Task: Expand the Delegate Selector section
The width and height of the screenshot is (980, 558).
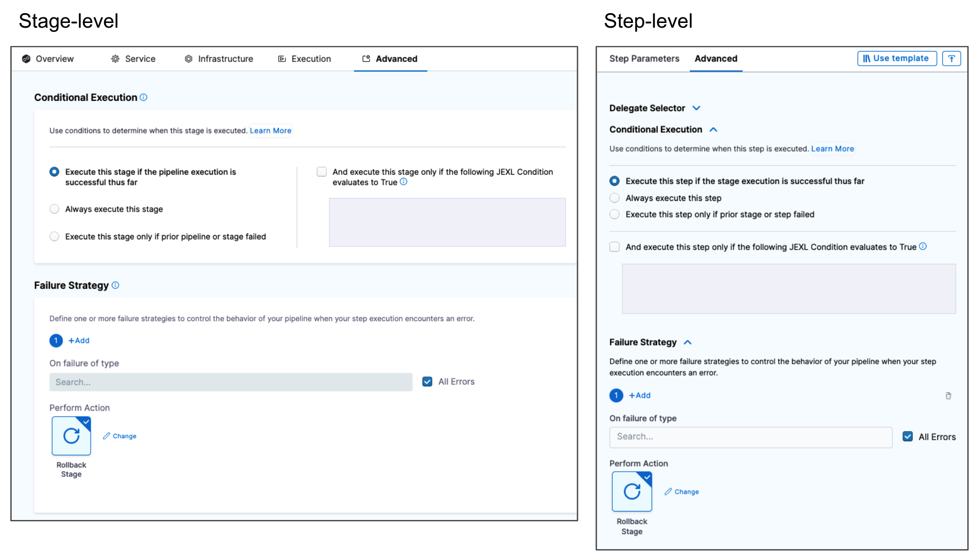Action: click(x=696, y=108)
